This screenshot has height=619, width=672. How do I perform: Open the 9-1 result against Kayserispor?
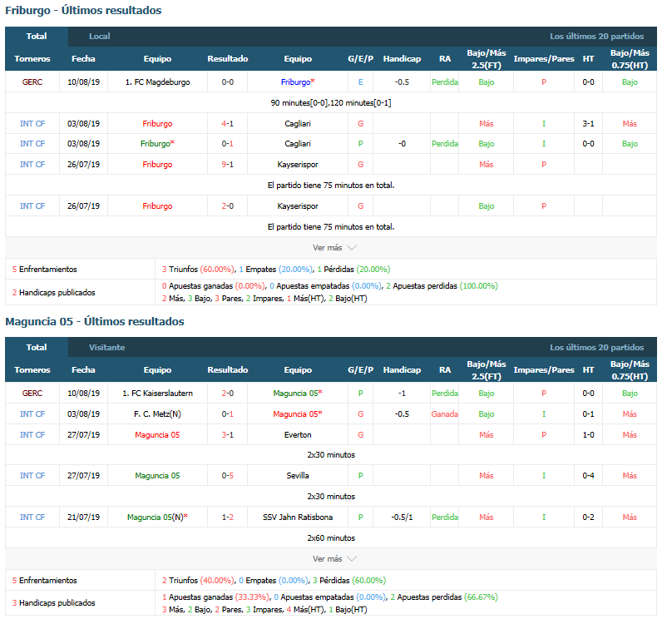coord(228,164)
